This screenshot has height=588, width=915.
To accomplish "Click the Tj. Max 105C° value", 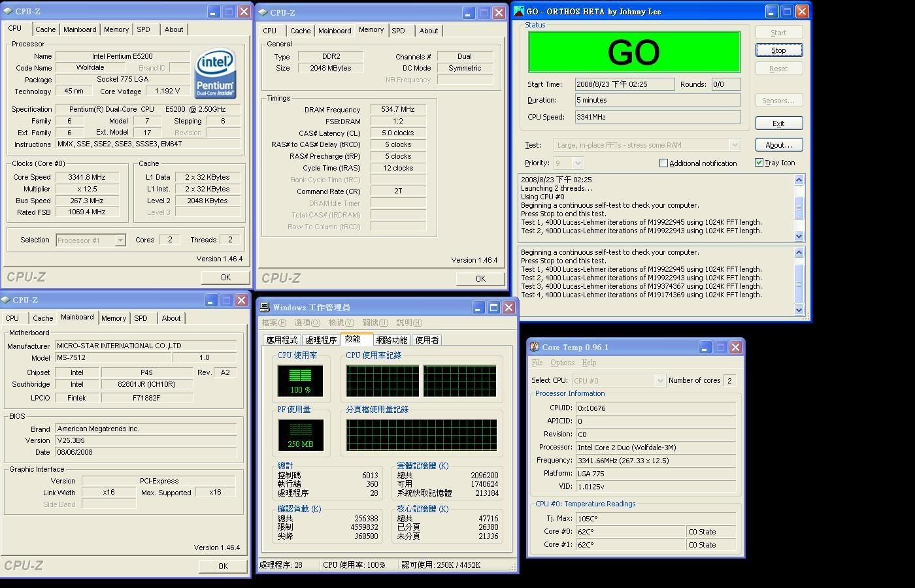I will [656, 519].
